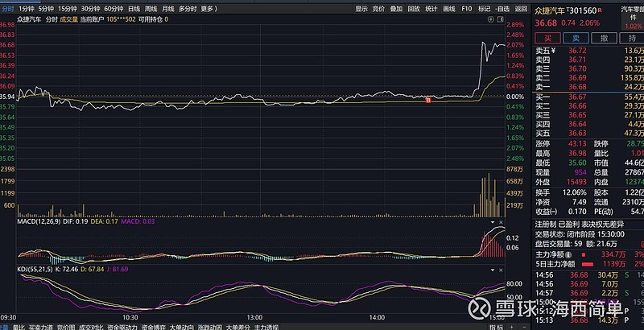Switch to the 成交对比 bottom tab
Viewport: 644px width, 330px height.
[x=91, y=327]
